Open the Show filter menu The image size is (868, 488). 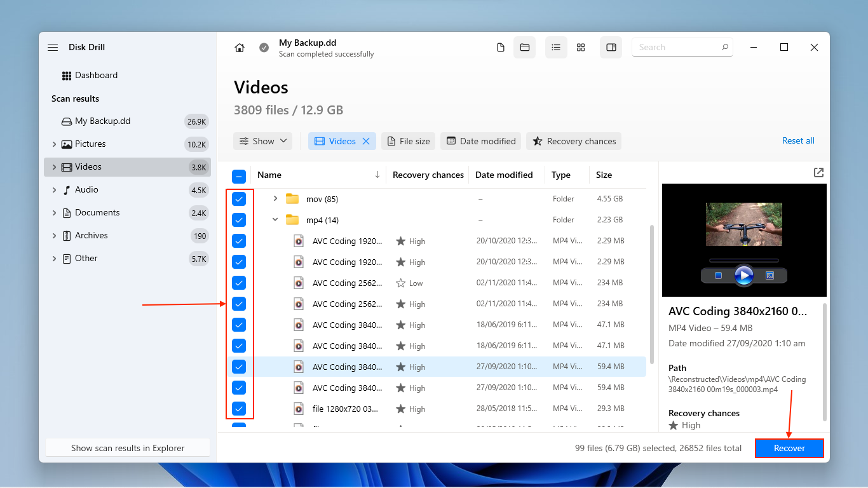(x=262, y=140)
